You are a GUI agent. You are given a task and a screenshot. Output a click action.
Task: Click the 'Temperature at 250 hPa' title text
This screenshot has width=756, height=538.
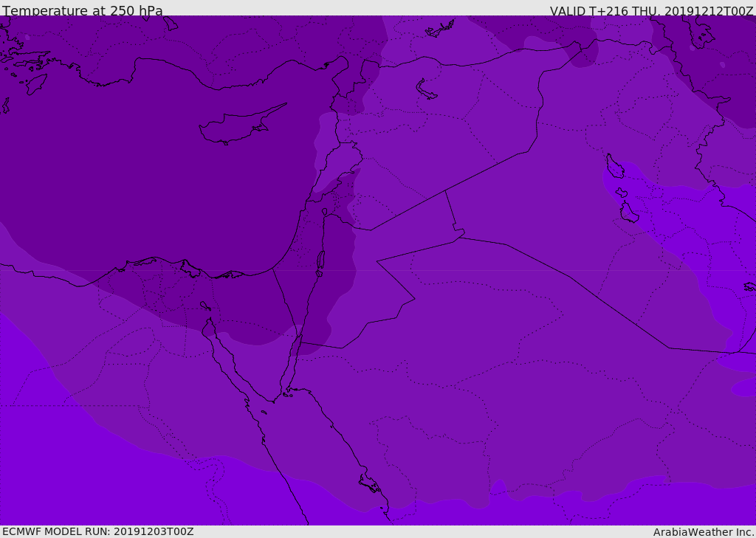[x=83, y=10]
